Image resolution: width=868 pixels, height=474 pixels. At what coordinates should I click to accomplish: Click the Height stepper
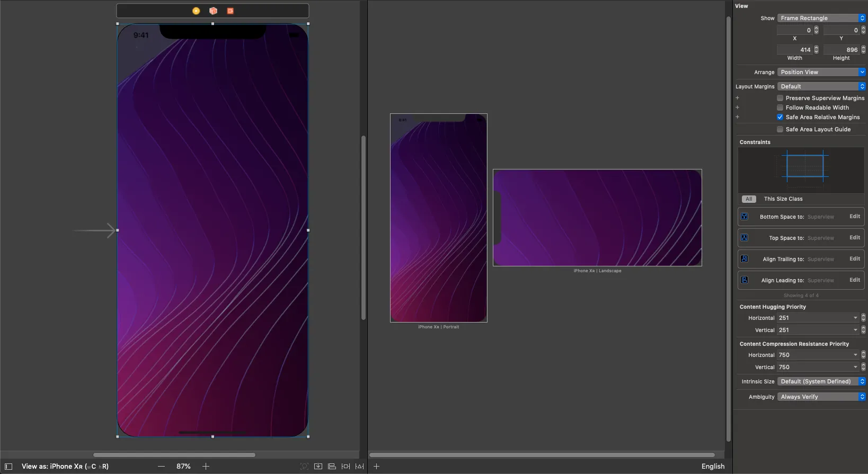(x=863, y=50)
